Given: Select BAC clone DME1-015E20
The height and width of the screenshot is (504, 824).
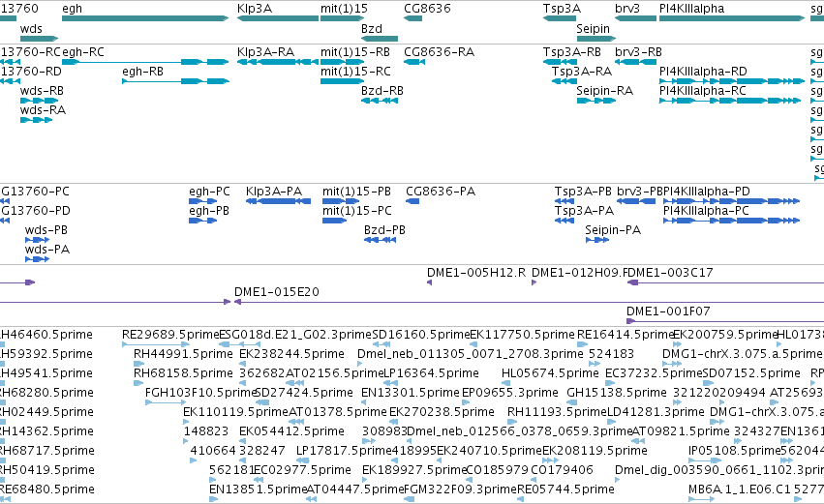Looking at the screenshot, I should tap(530, 302).
